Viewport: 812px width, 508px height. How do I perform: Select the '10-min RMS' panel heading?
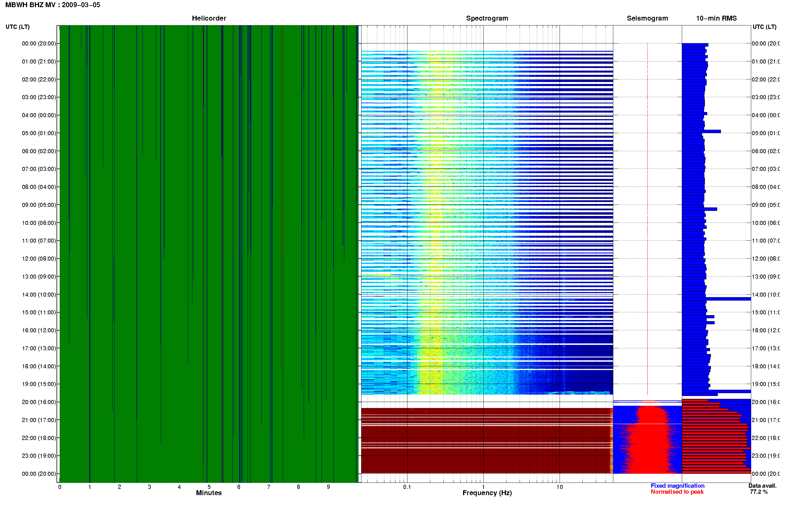click(x=716, y=18)
